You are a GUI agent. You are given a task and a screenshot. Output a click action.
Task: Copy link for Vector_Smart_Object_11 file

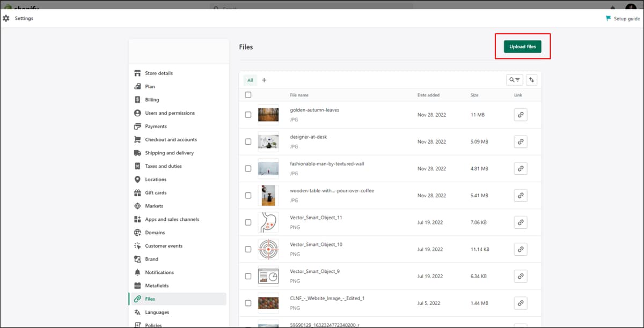tap(520, 222)
